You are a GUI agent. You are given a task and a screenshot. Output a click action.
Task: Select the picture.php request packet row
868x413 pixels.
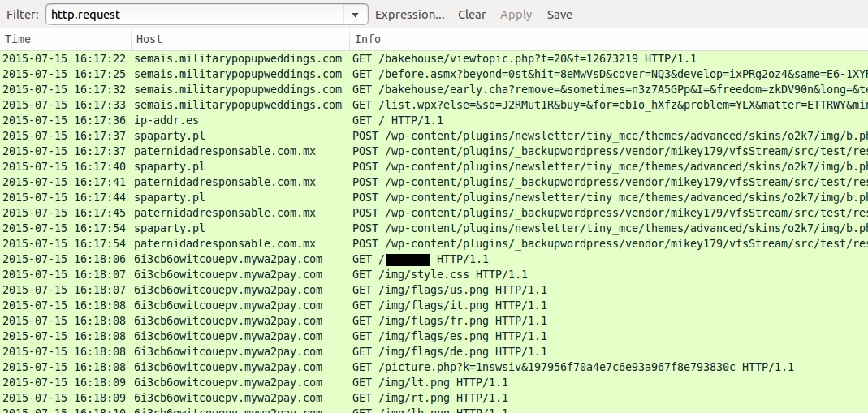coord(406,368)
